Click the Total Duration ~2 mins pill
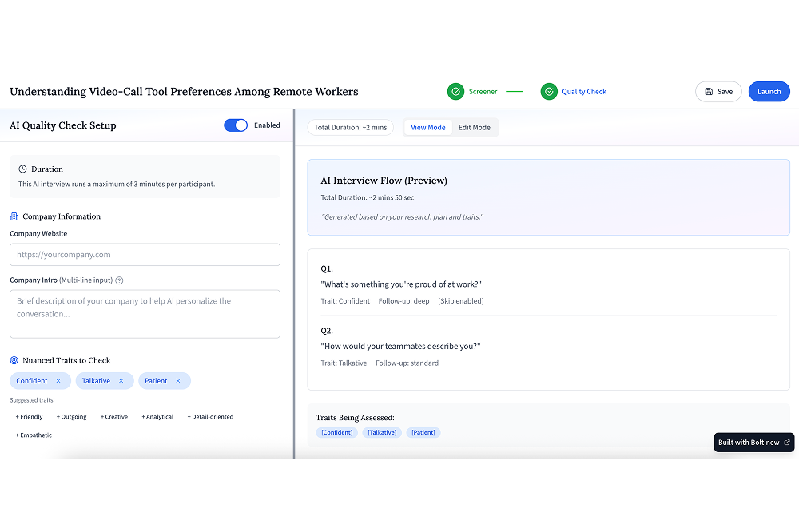 click(x=351, y=127)
